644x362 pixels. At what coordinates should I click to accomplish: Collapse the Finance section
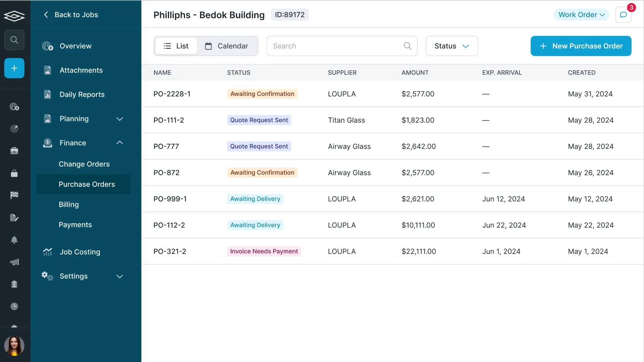(84, 143)
